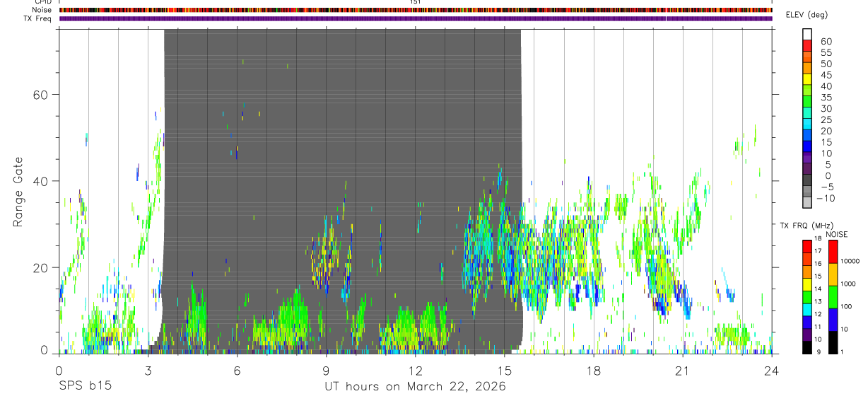The image size is (868, 401).
Task: Click the red 55–60 ELEV color bar segment
Action: coord(808,45)
